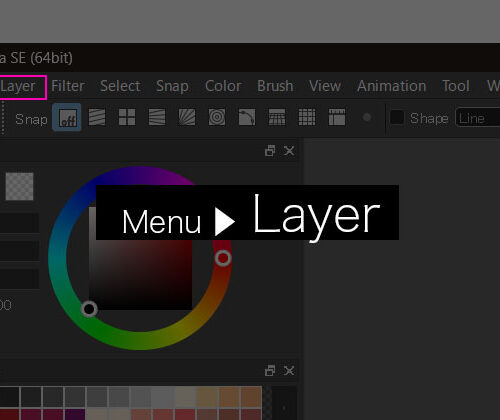Select the 3D perspective grid snap icon

point(277,117)
